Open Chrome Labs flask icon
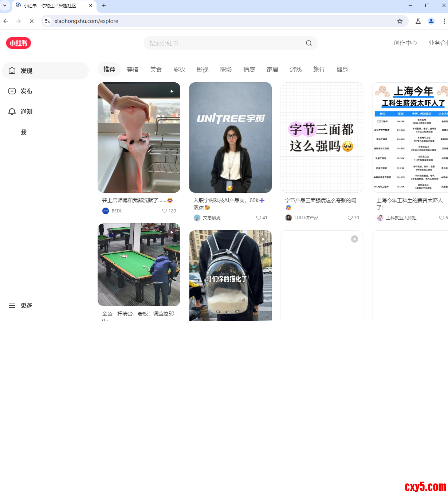Image resolution: width=448 pixels, height=494 pixels. tap(418, 21)
